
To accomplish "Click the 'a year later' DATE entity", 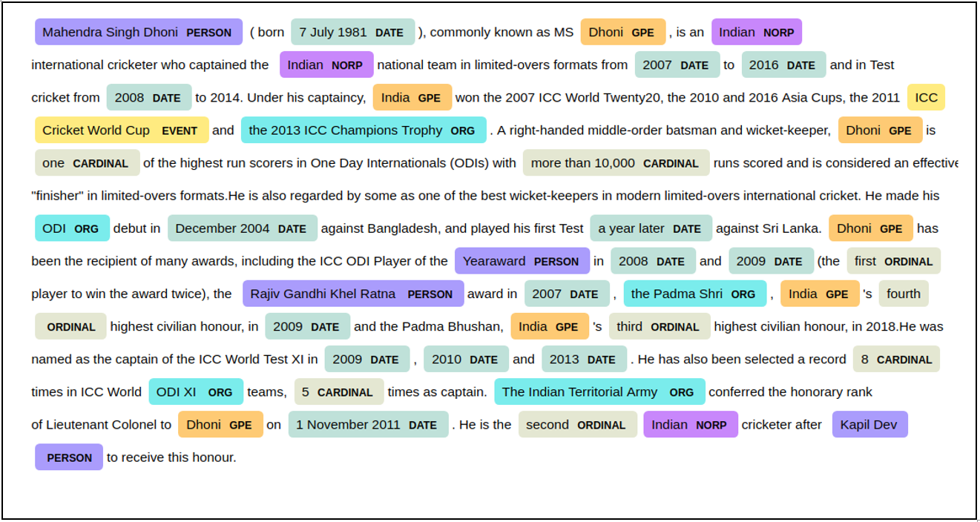I will (x=651, y=228).
